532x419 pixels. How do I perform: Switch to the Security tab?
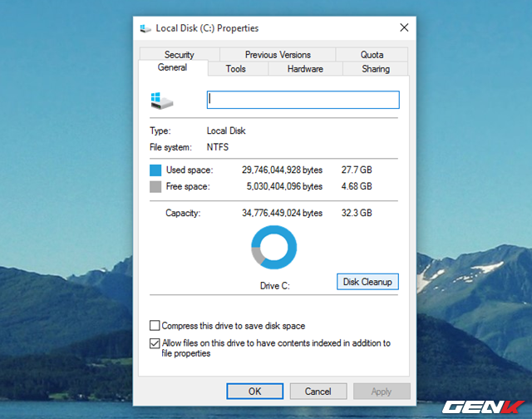click(180, 55)
